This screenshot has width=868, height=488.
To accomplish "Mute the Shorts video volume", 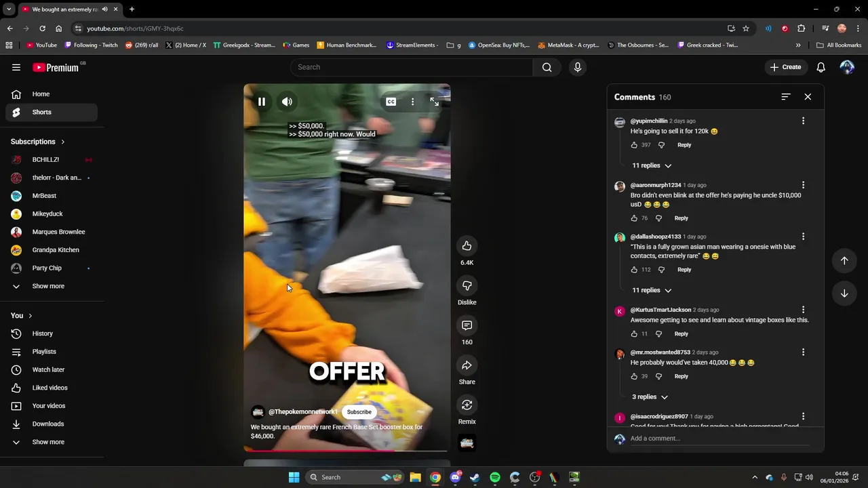I will point(288,102).
